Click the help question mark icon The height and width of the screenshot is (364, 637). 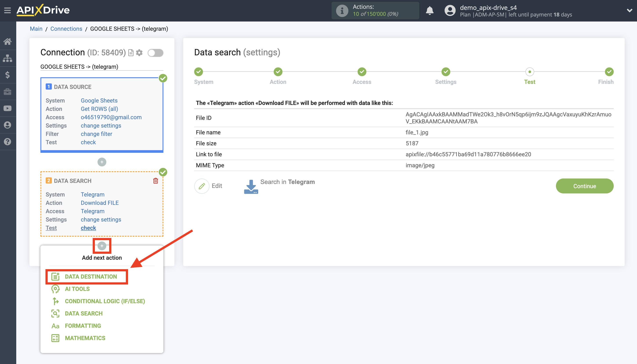point(8,142)
